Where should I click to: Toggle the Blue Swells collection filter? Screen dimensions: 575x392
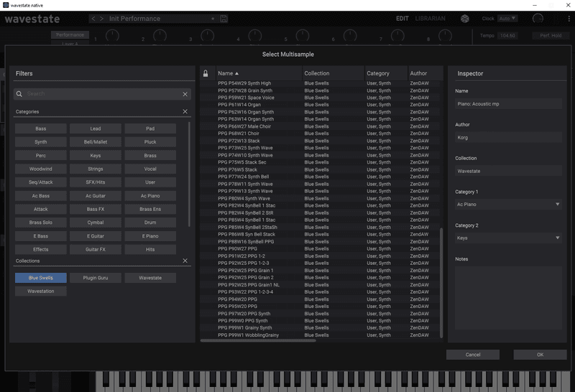(x=41, y=278)
